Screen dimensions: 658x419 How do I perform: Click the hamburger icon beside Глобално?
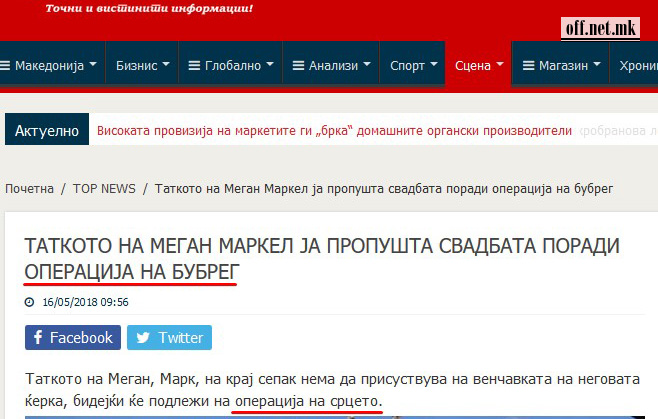(x=194, y=65)
